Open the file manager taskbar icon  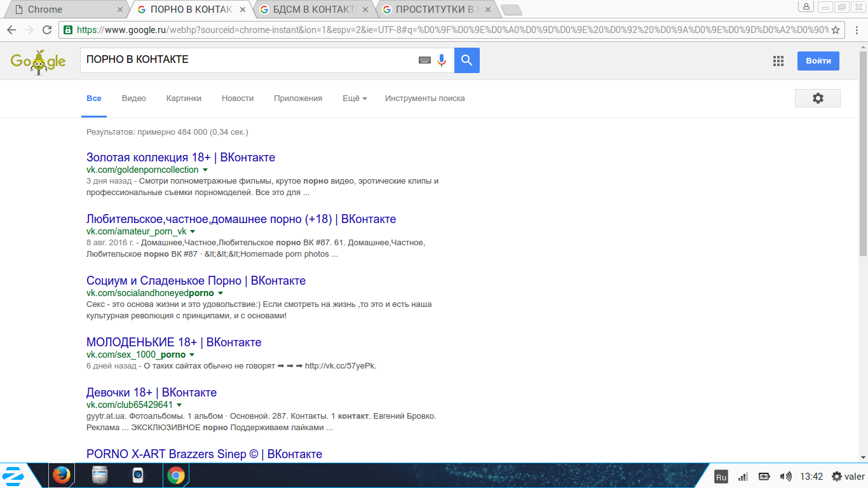100,475
